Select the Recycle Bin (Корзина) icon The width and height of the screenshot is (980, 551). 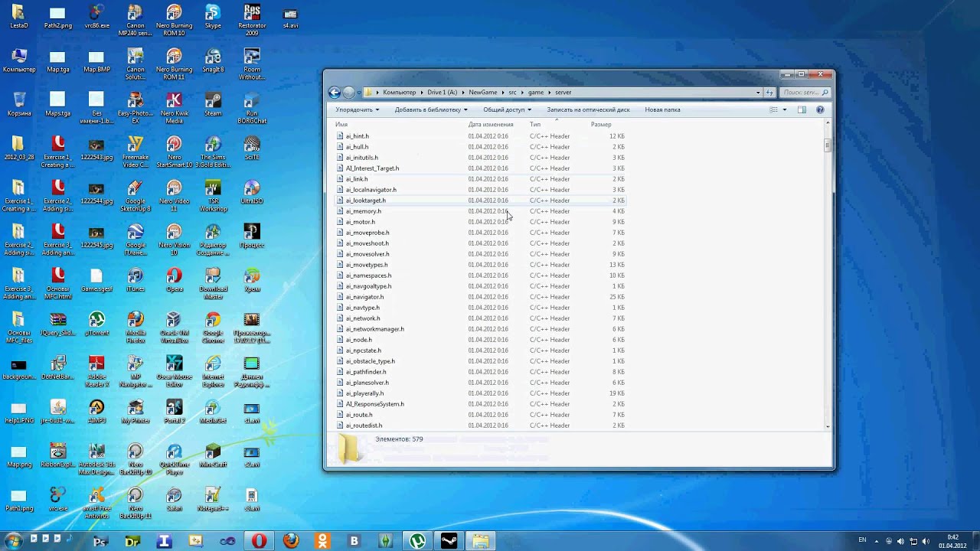[19, 105]
